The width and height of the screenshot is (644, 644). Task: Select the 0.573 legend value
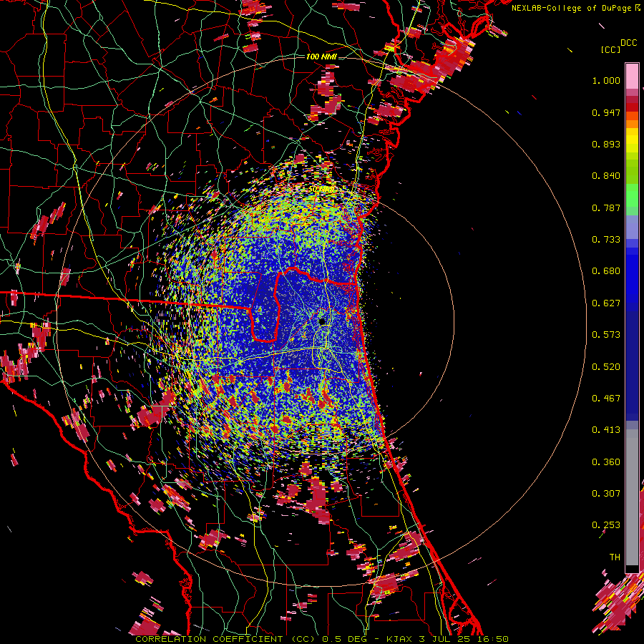(x=606, y=335)
